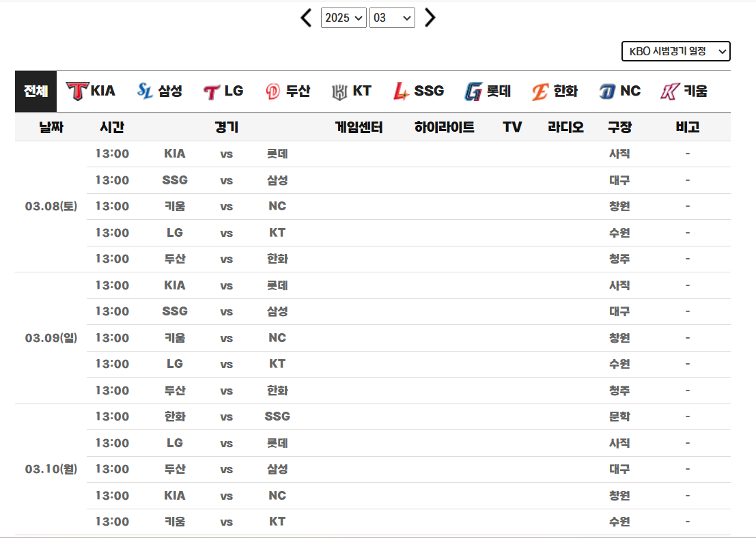Click the left arrow to view previous month
The height and width of the screenshot is (538, 756).
[x=305, y=18]
